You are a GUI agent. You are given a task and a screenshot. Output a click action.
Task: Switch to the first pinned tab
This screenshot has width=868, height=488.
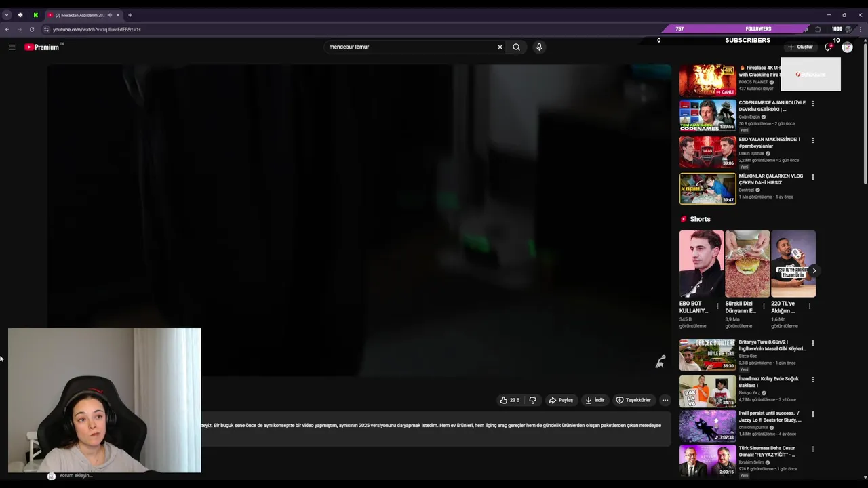tap(20, 15)
